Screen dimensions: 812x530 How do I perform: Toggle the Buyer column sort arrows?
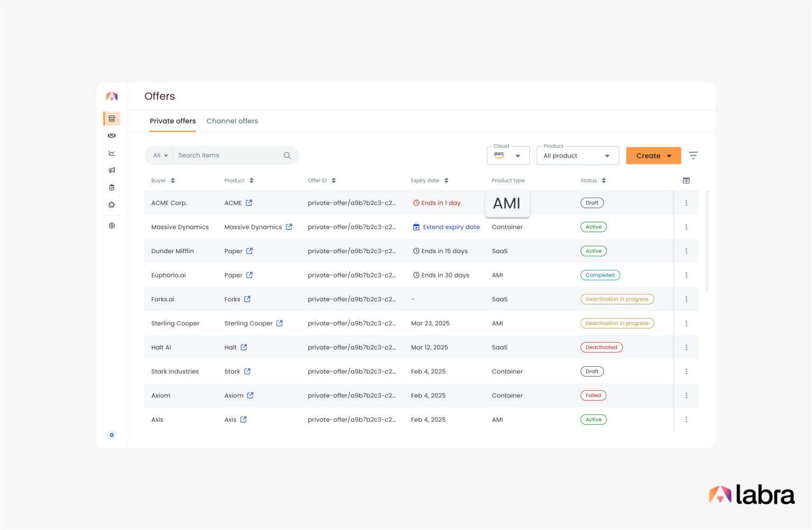tap(173, 180)
